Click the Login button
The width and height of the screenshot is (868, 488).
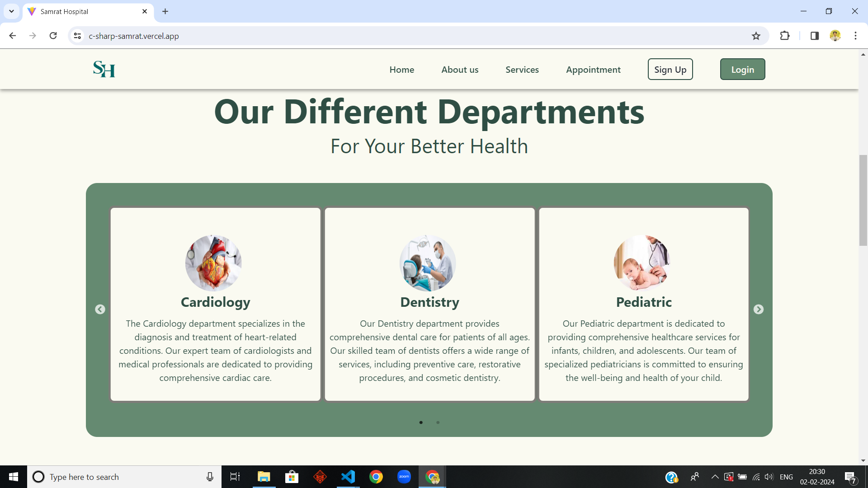point(742,69)
